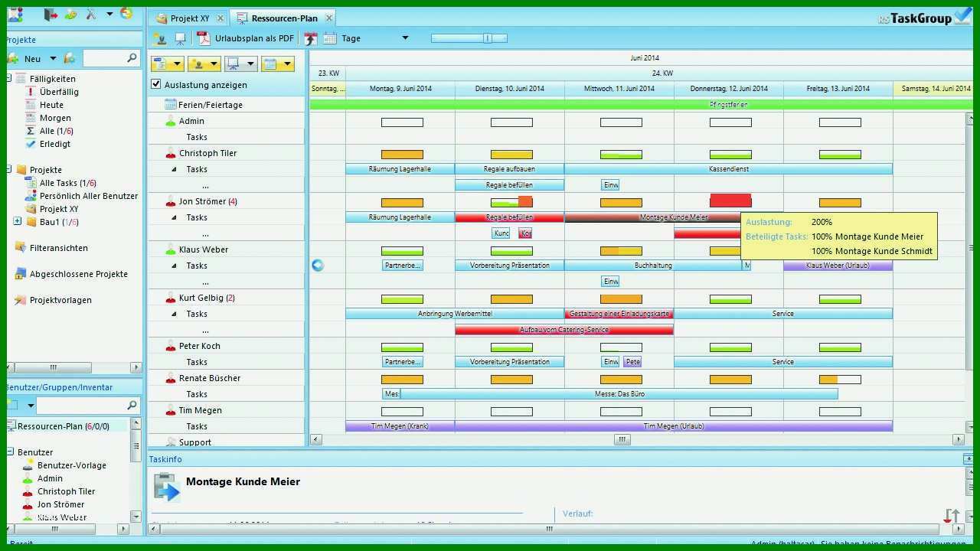The height and width of the screenshot is (551, 980).
Task: Collapse Christoph Tiler Tasks row triangle
Action: 173,169
